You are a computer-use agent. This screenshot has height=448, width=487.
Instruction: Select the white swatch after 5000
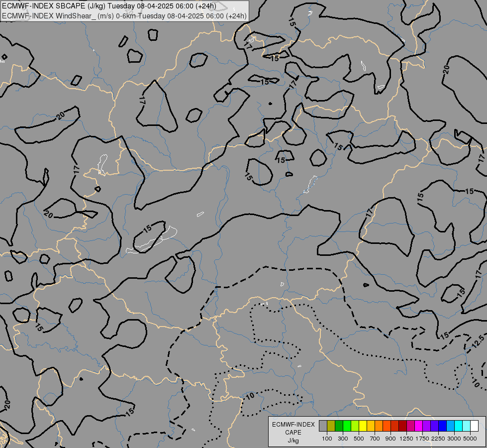coord(474,426)
